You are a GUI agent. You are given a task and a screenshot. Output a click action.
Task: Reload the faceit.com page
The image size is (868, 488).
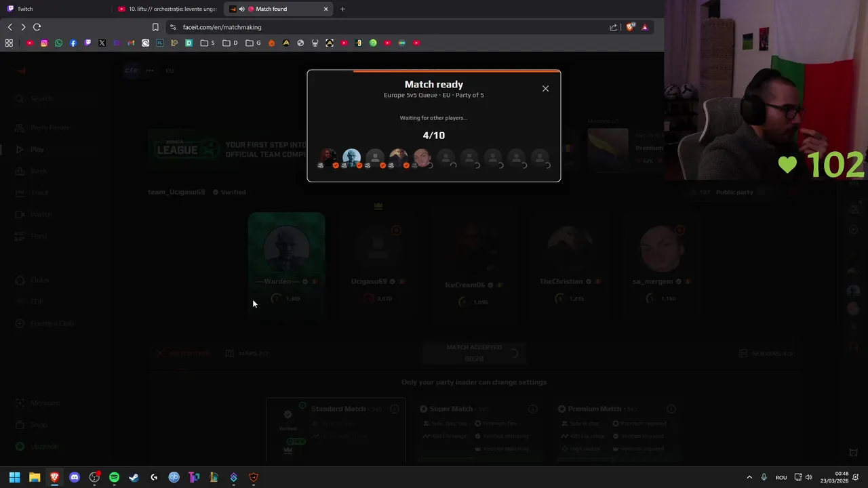pyautogui.click(x=37, y=27)
